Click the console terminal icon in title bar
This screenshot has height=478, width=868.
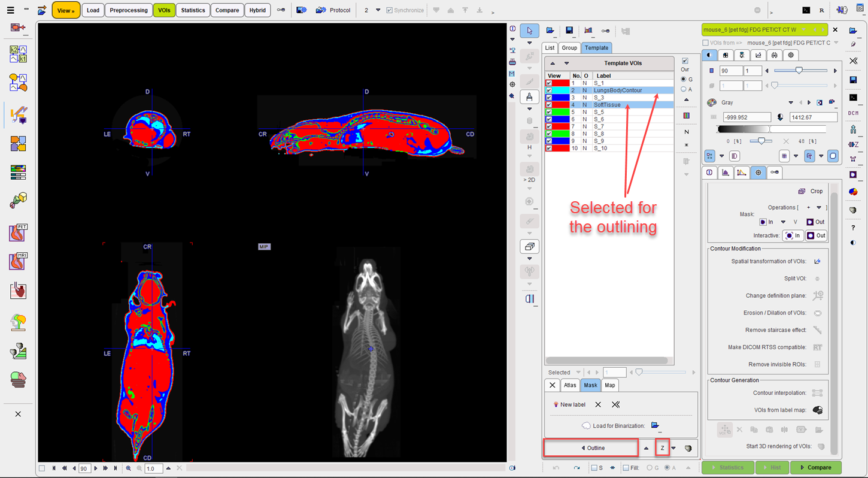coord(806,10)
